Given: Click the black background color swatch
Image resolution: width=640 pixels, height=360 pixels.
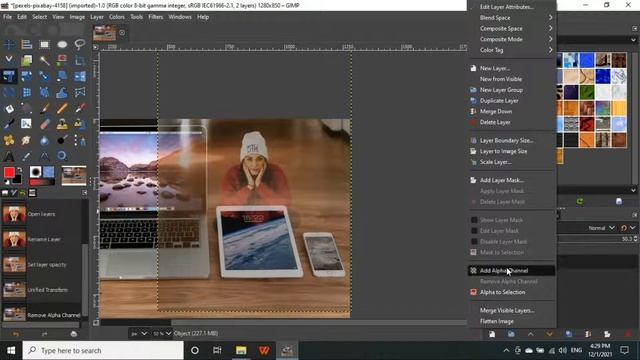Looking at the screenshot, I should [x=17, y=180].
